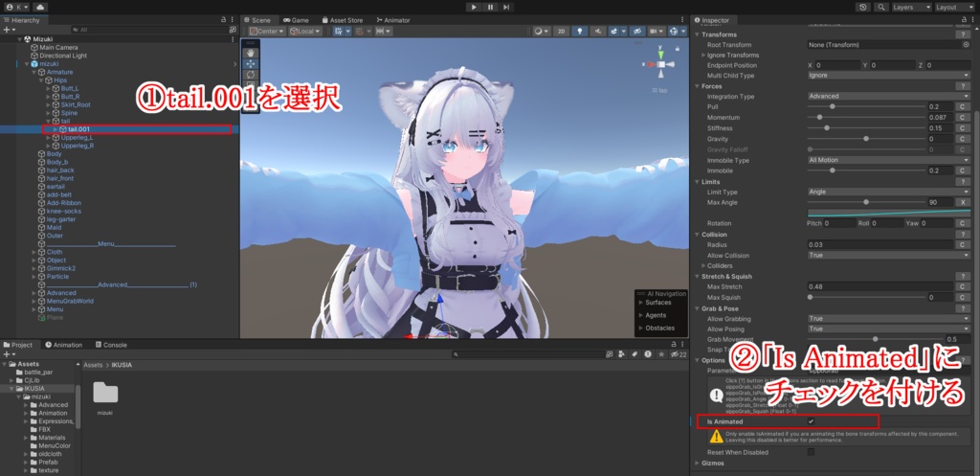Click the Radius input field

(880, 244)
